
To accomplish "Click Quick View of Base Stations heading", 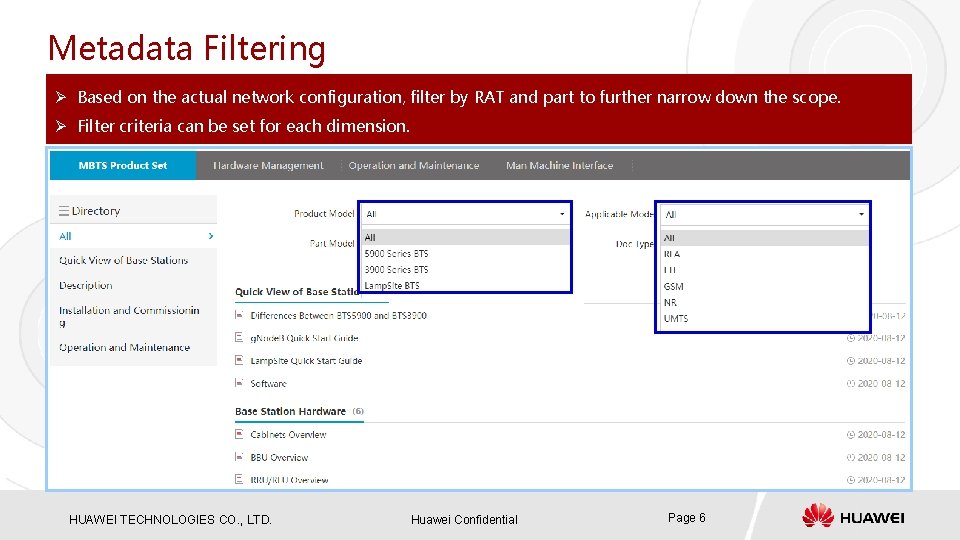I will pyautogui.click(x=297, y=291).
